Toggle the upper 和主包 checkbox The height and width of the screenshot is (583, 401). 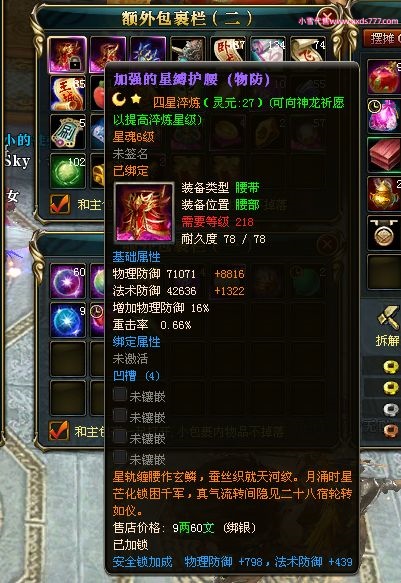point(59,204)
